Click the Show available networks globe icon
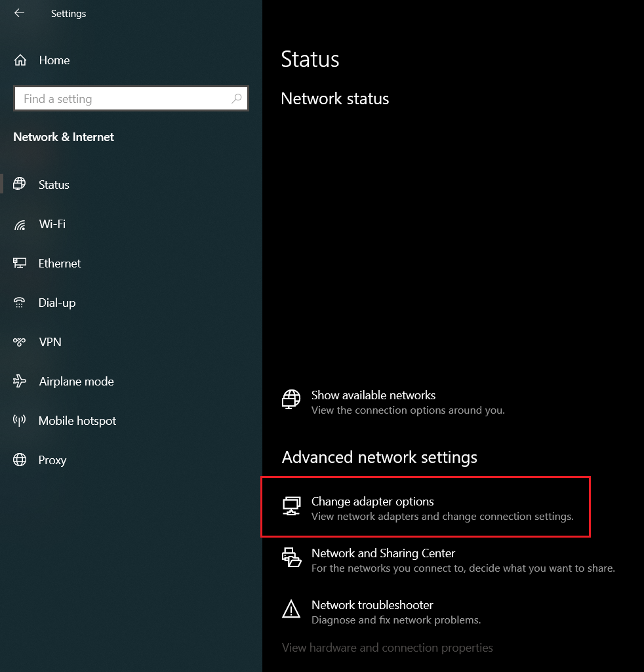 pos(291,399)
